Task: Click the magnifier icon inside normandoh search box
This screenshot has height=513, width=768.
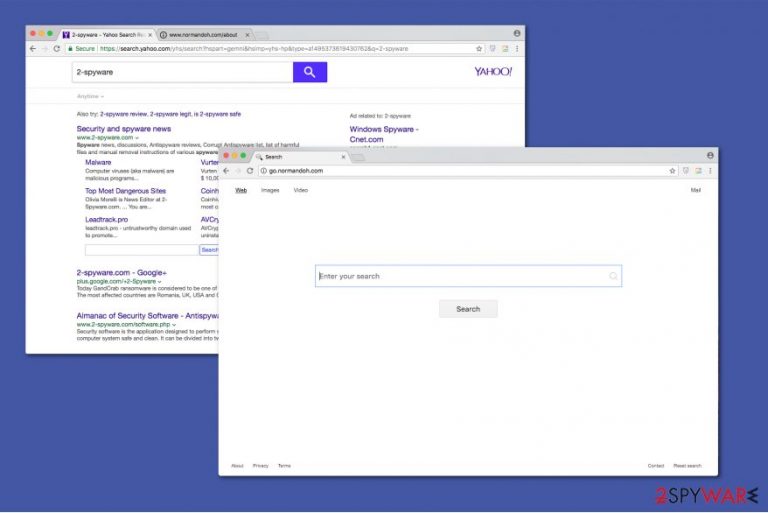Action: (613, 276)
